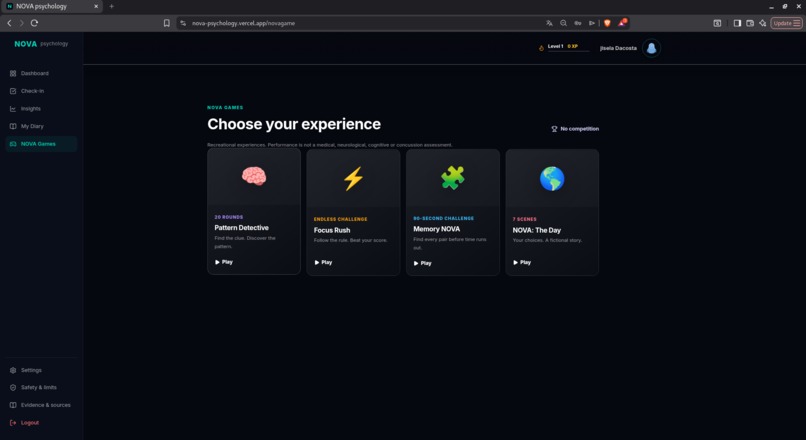Viewport: 806px width, 440px height.
Task: Click the My Diary book icon
Action: coord(13,126)
